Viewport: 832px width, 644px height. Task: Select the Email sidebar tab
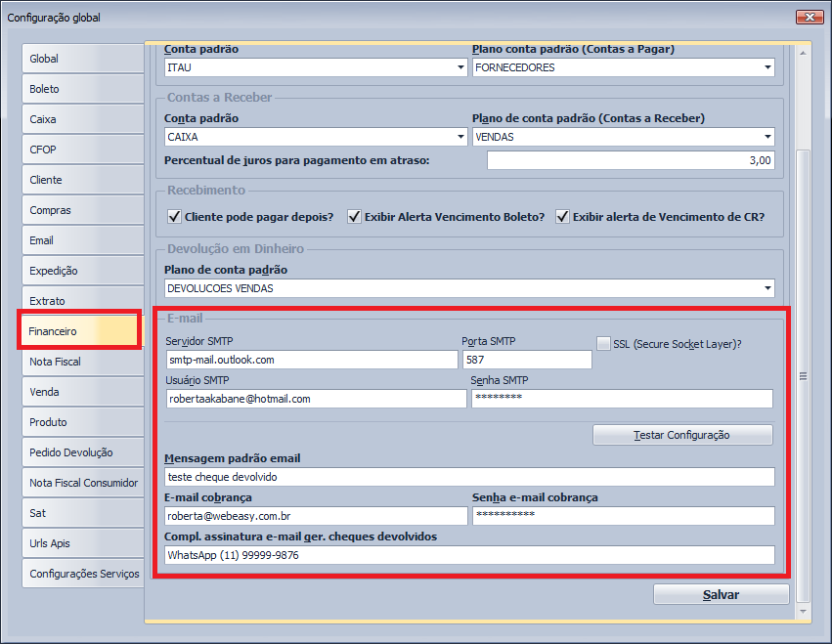click(82, 240)
